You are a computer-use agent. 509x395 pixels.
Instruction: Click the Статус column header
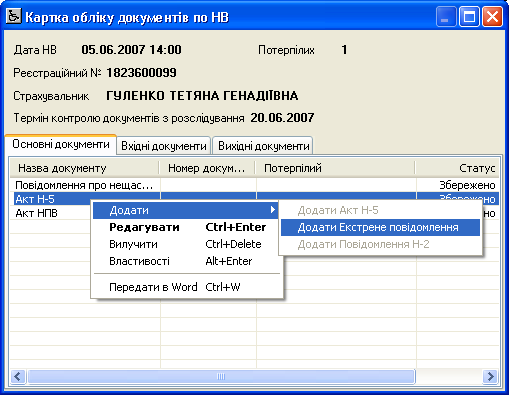(x=457, y=168)
